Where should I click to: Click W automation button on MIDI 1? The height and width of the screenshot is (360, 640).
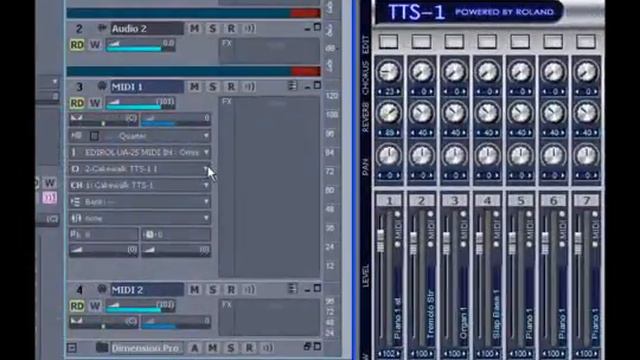point(95,103)
